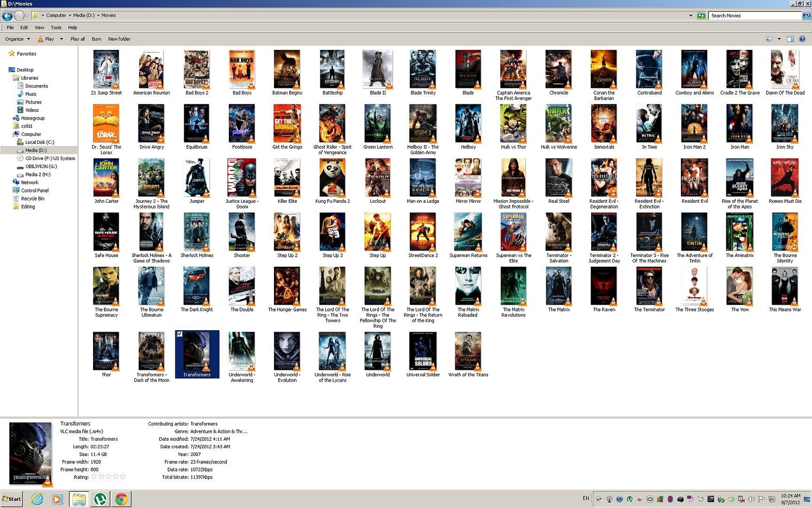Click the search magnifier button
Viewport: 812px width, 508px height.
[x=806, y=16]
